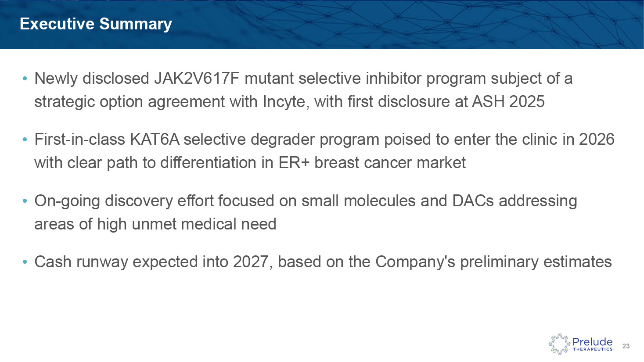
Task: Click the word "KAT6A" in second bullet
Action: click(x=155, y=140)
